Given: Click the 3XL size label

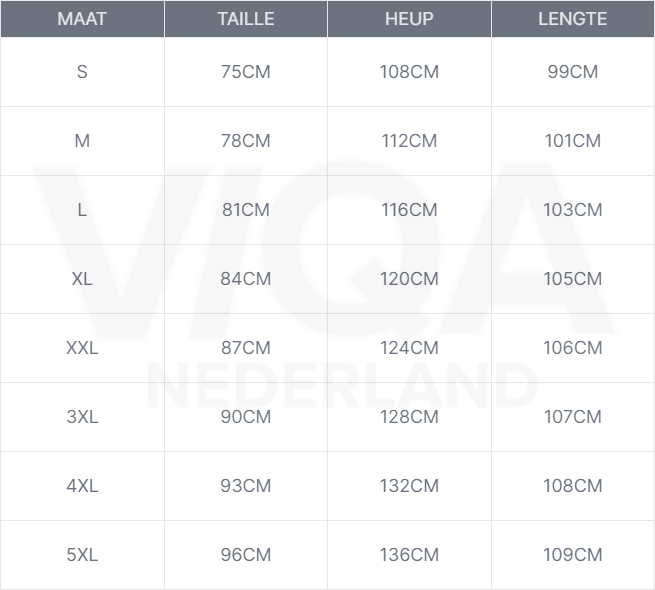Looking at the screenshot, I should point(82,417).
